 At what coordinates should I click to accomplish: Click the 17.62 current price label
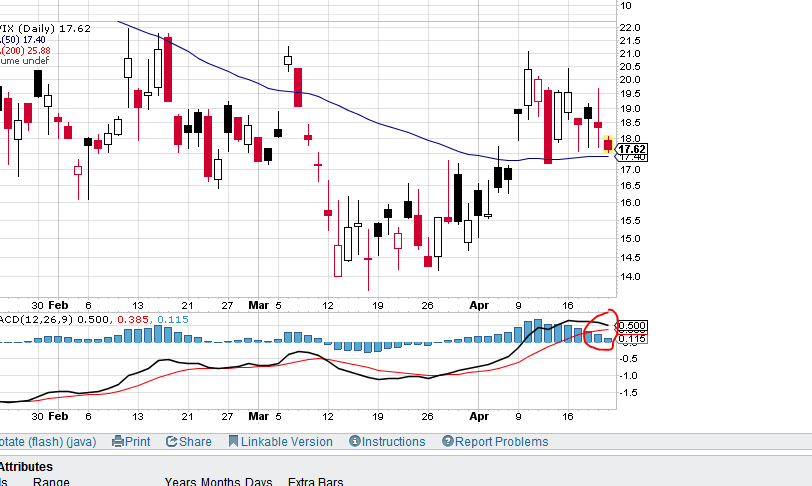(x=632, y=149)
